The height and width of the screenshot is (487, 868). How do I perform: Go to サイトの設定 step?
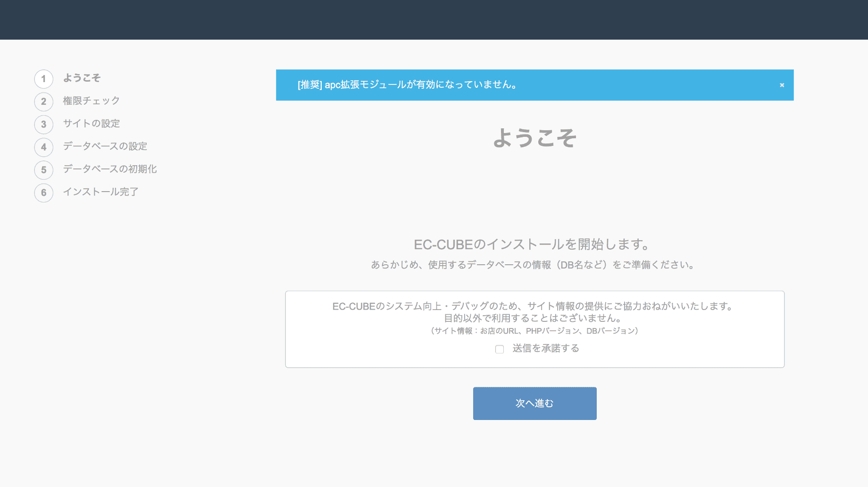click(92, 123)
